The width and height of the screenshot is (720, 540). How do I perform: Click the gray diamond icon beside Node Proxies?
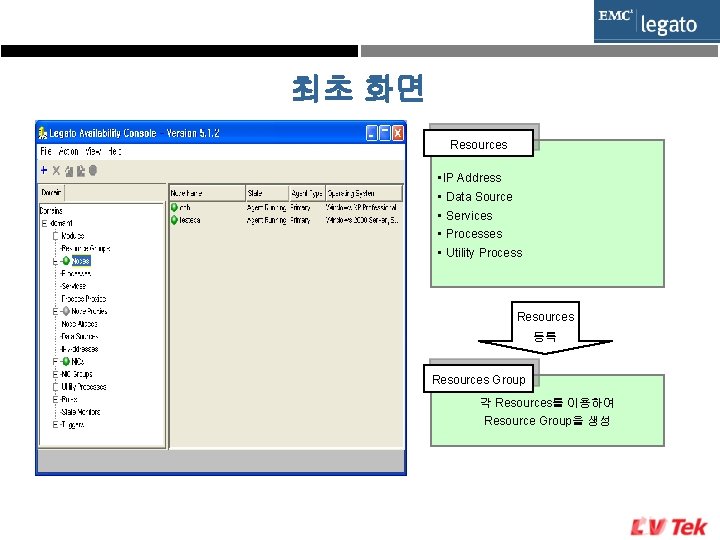click(x=66, y=311)
